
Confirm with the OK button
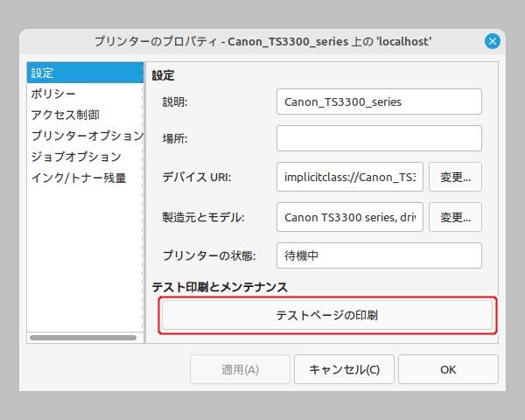pos(448,369)
